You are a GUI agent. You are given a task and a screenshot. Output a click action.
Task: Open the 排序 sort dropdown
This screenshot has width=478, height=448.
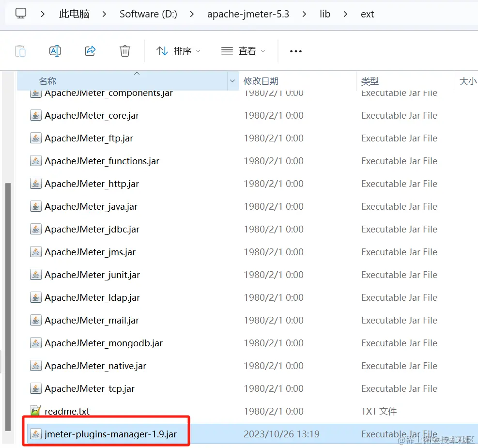point(179,51)
